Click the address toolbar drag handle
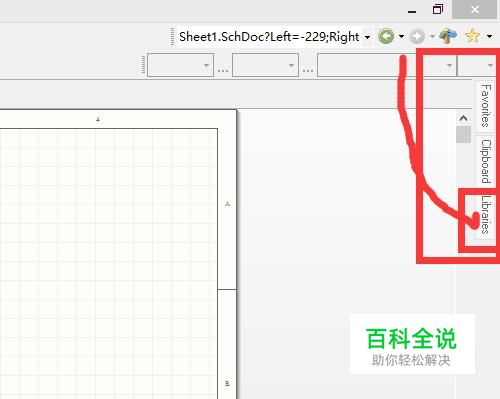Viewport: 500px width, 399px height. (172, 36)
